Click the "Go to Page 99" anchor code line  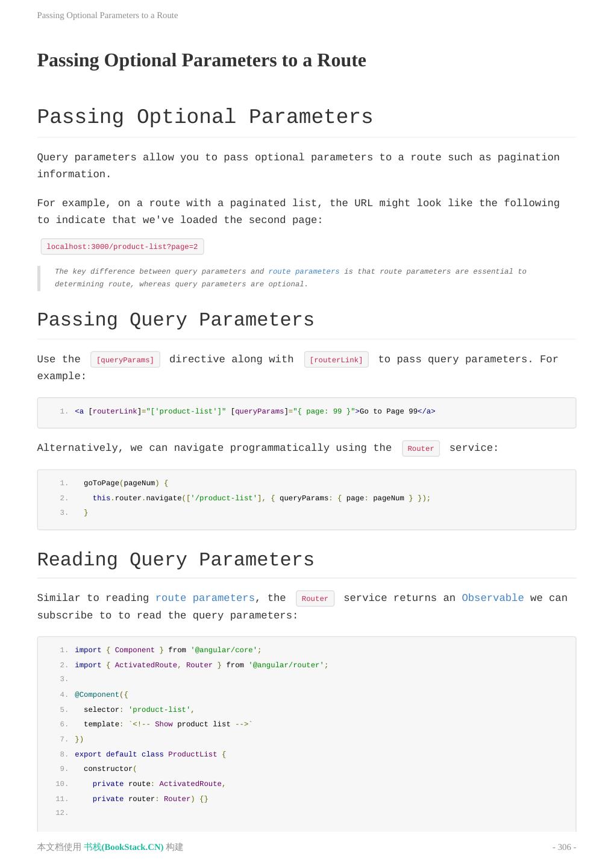[x=255, y=412]
